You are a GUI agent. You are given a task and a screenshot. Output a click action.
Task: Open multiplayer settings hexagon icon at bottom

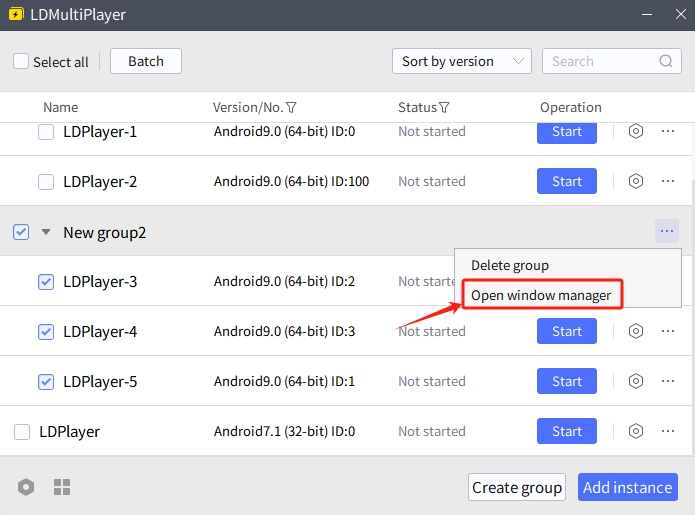[x=26, y=487]
